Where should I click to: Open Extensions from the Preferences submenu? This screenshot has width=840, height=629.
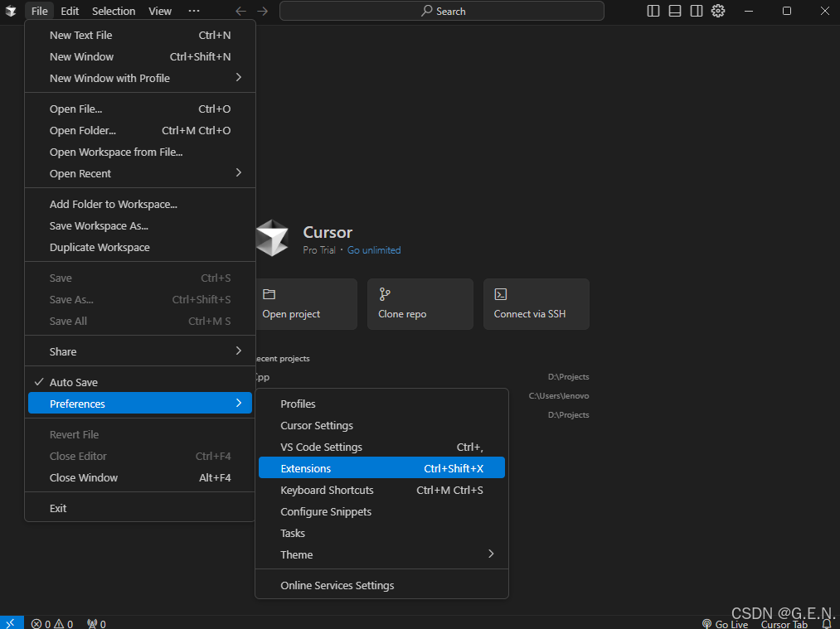tap(381, 467)
